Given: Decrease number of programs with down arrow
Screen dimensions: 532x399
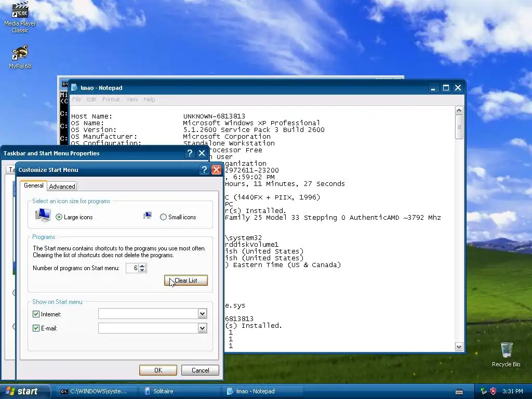Looking at the screenshot, I should (x=142, y=270).
